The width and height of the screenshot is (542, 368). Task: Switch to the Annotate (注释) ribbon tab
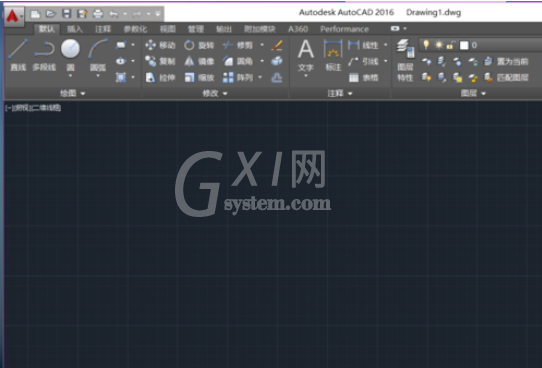click(103, 29)
